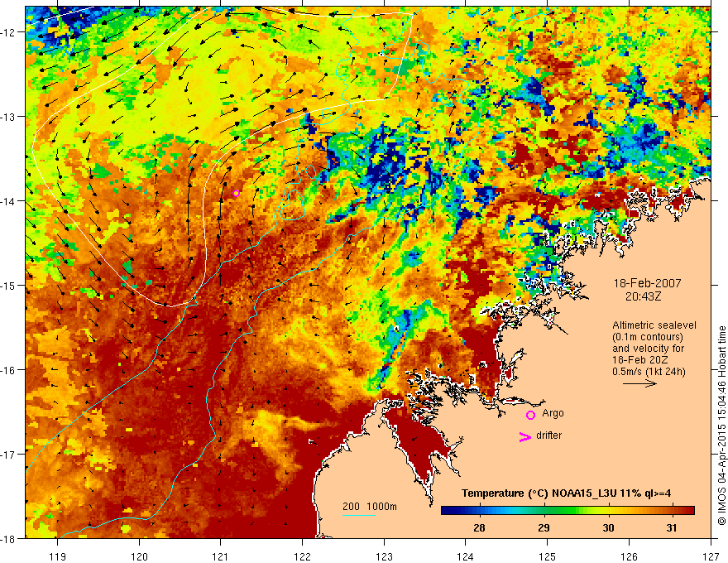Click the color bar value 31
This screenshot has width=728, height=563.
pos(672,527)
